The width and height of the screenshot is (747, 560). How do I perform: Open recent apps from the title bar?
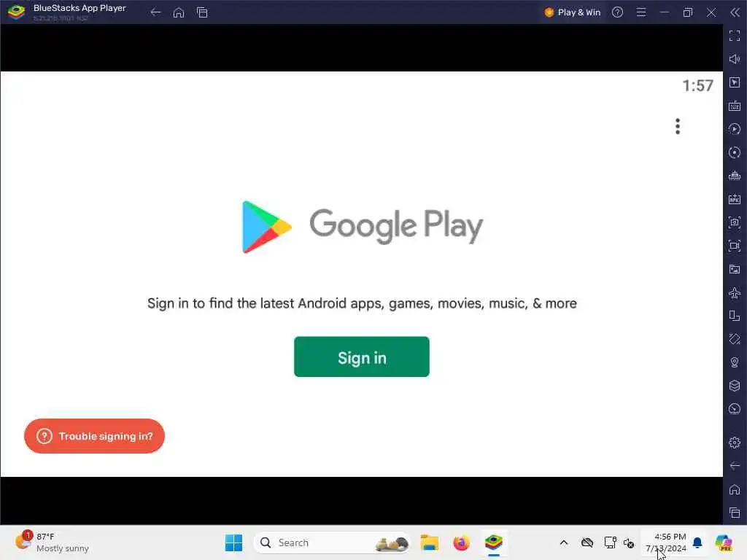[x=202, y=12]
